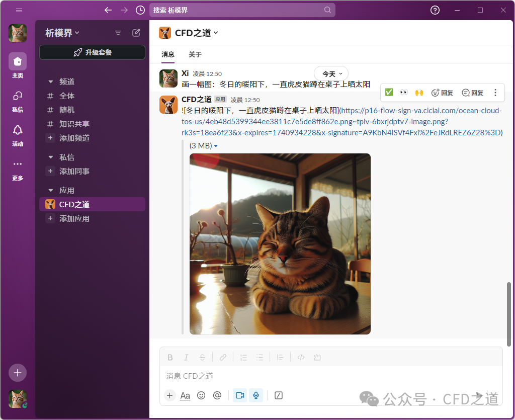This screenshot has height=420, width=515.
Task: React with the eyes emoji
Action: tap(404, 92)
